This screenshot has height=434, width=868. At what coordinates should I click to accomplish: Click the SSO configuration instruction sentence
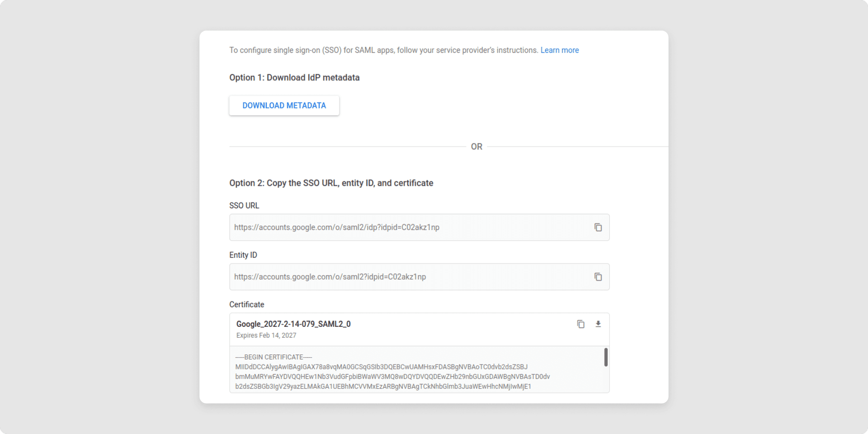tap(383, 50)
